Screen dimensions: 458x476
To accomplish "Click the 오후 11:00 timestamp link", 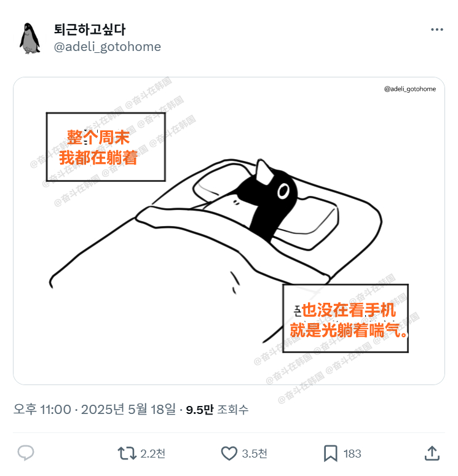I will click(x=42, y=409).
